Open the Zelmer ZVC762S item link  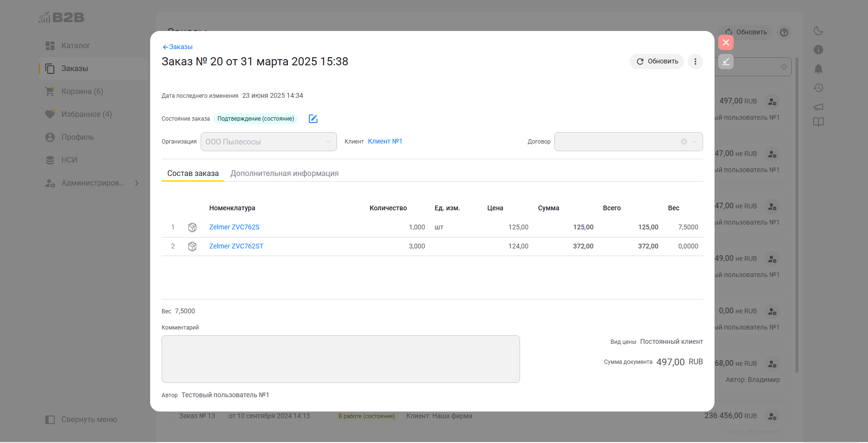[235, 227]
